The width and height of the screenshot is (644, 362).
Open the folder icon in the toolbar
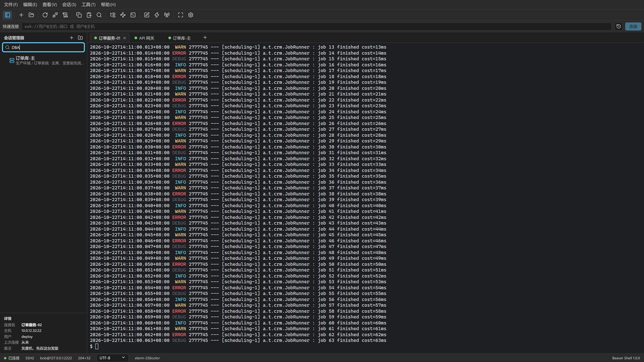pos(31,15)
